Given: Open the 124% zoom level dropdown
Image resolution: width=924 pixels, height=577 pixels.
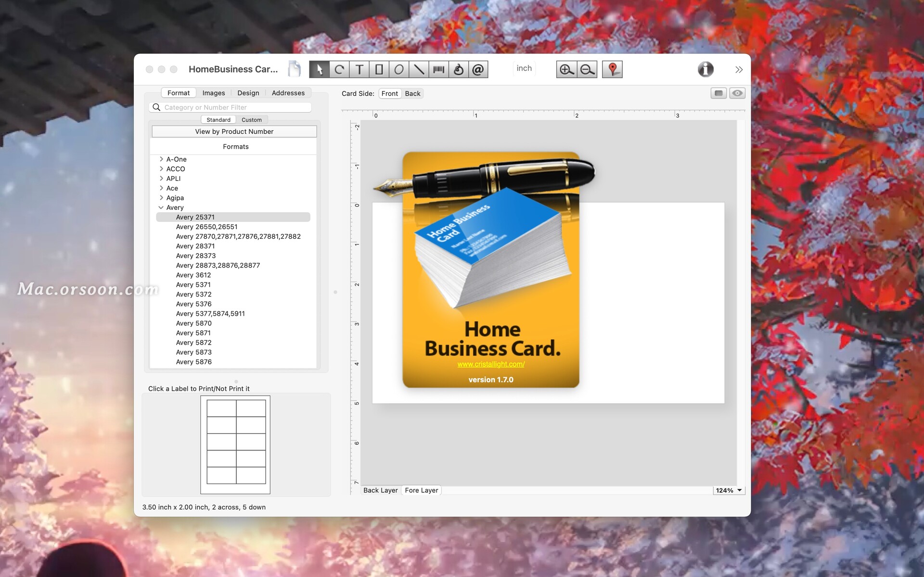Looking at the screenshot, I should click(x=729, y=490).
